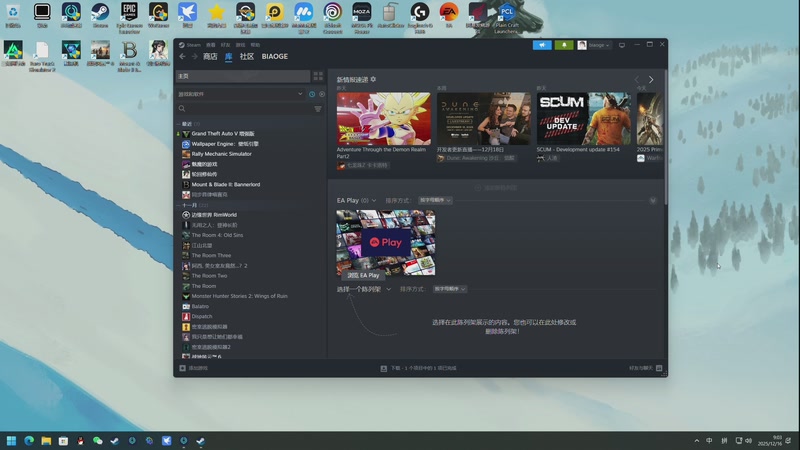The image size is (800, 450).
Task: Click the blue announcements megaphone button
Action: [x=542, y=45]
